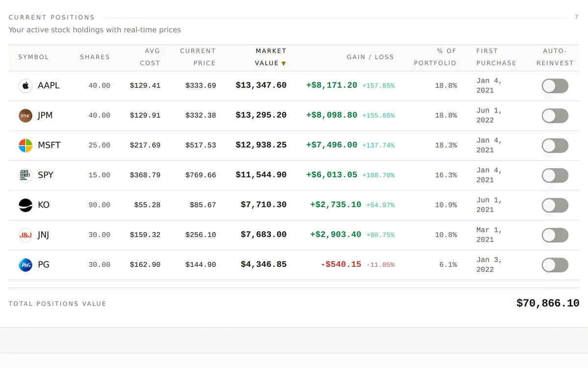Click PG loss -$540.15
This screenshot has height=368, width=588.
(x=341, y=265)
